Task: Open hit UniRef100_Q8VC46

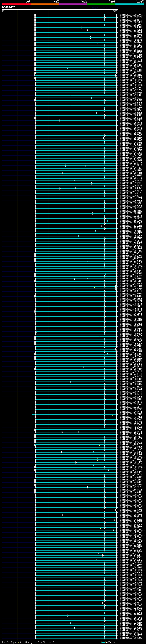Action: (x=131, y=573)
